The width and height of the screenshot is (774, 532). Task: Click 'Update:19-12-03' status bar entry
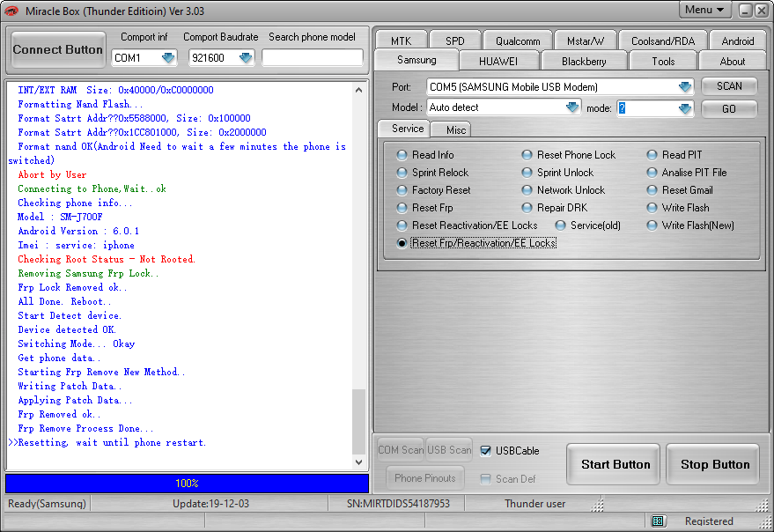click(x=210, y=504)
